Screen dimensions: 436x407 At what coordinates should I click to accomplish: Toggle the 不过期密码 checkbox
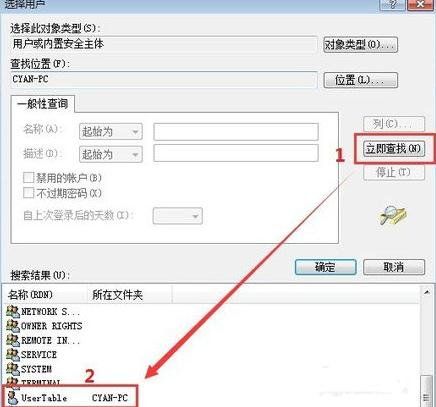pyautogui.click(x=29, y=193)
